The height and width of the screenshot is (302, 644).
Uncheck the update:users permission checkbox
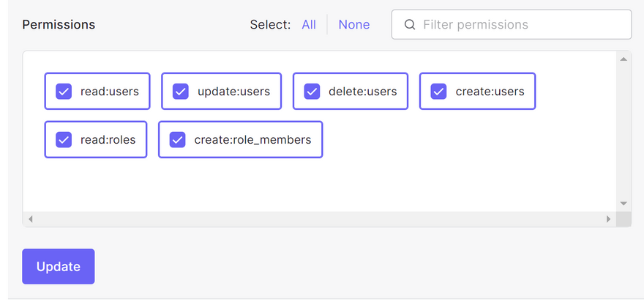(181, 92)
